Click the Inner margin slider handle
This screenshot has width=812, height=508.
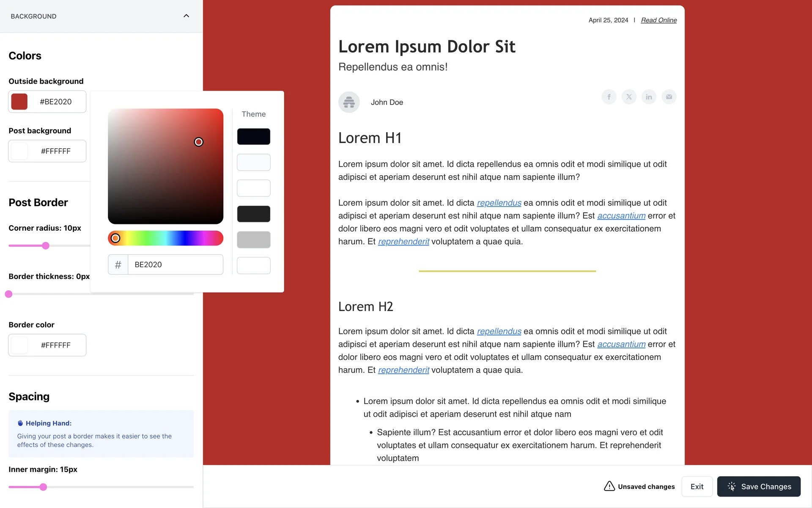click(43, 487)
